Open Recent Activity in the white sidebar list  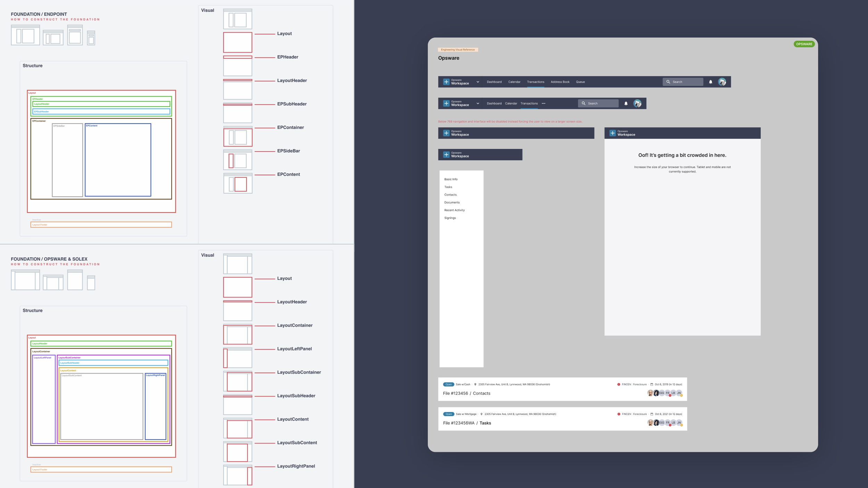tap(454, 210)
